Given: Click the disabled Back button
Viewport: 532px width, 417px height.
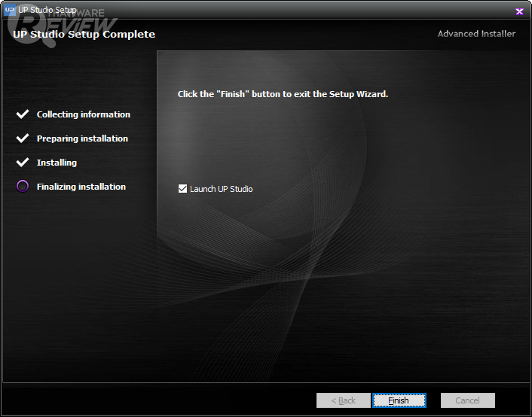Looking at the screenshot, I should [x=344, y=400].
